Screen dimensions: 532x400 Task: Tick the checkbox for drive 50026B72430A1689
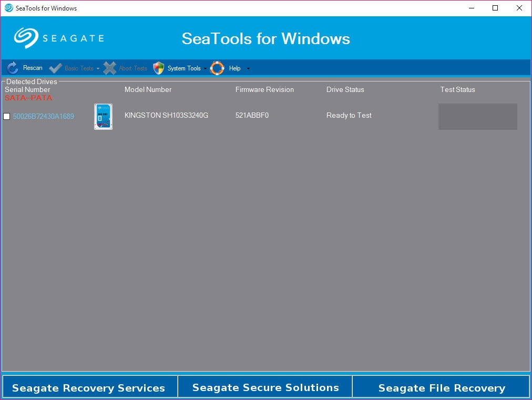point(6,116)
